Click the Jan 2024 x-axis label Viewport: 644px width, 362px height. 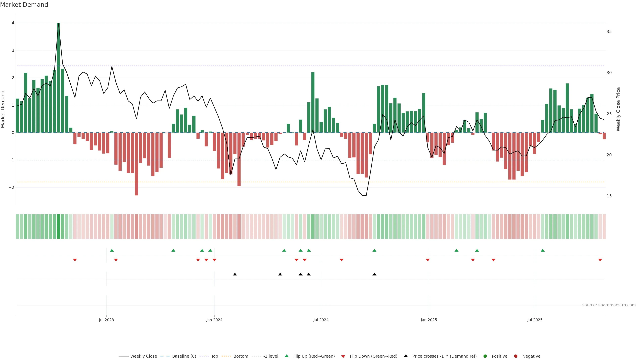[214, 320]
